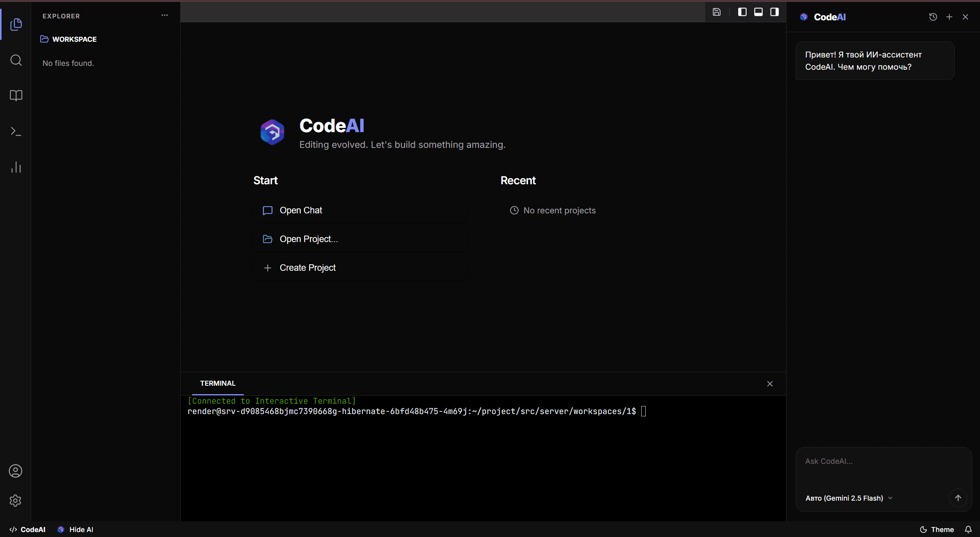Viewport: 980px width, 537px height.
Task: Toggle left sidebar layout button
Action: (x=742, y=12)
